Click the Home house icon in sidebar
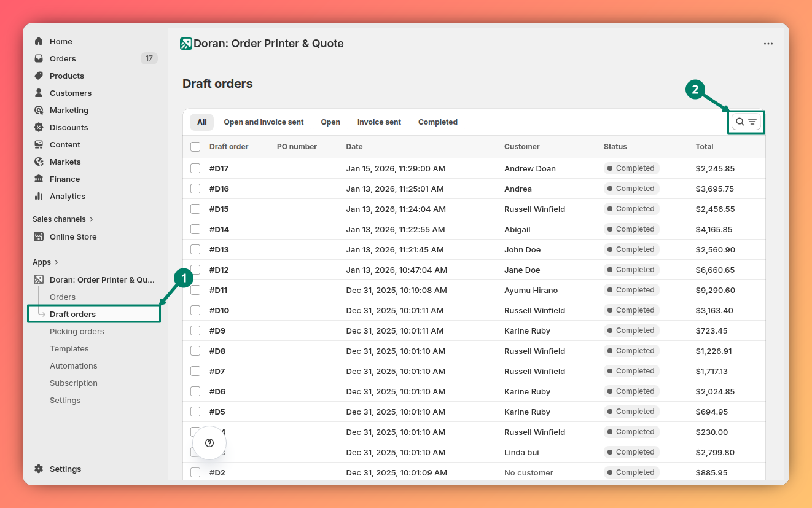The width and height of the screenshot is (812, 508). pyautogui.click(x=39, y=41)
